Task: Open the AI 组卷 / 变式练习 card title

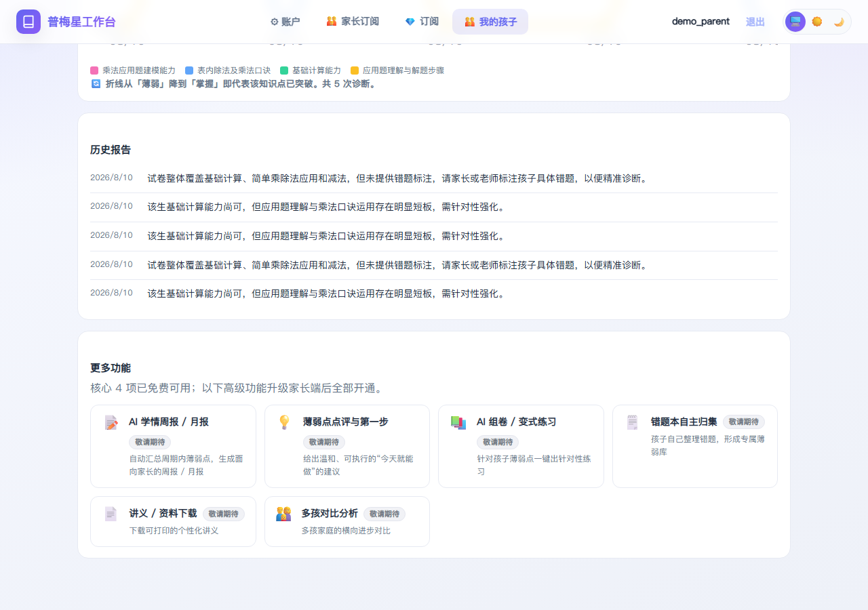Action: [x=517, y=422]
